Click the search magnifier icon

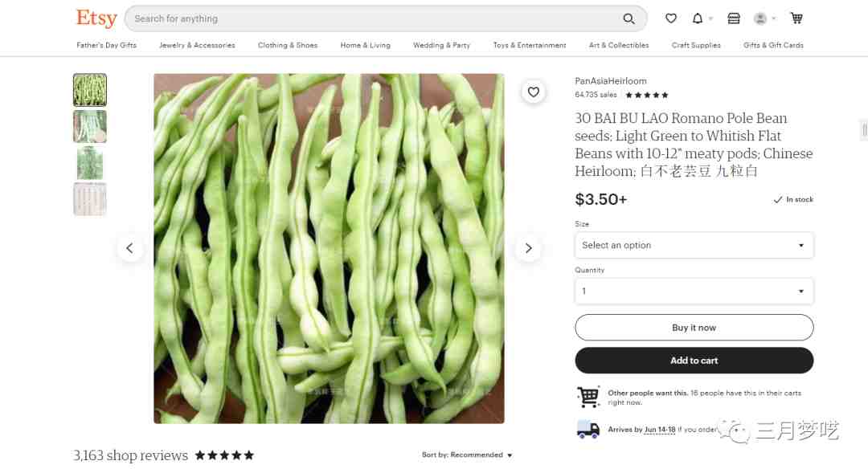(x=628, y=18)
